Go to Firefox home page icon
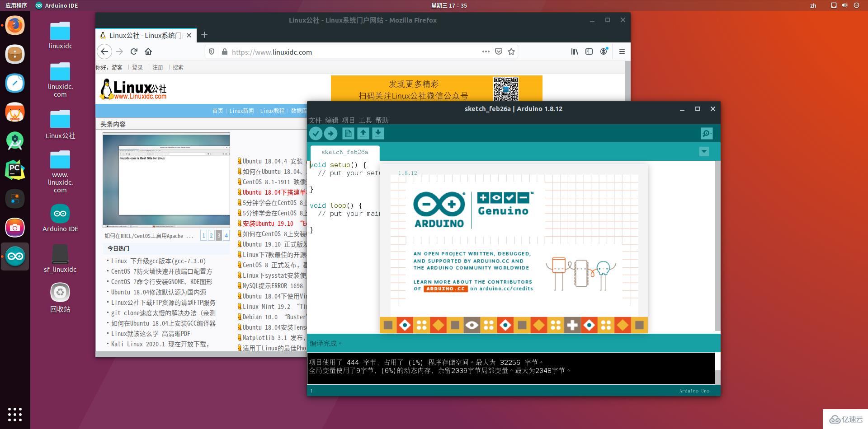Viewport: 868px width, 429px height. (x=148, y=51)
